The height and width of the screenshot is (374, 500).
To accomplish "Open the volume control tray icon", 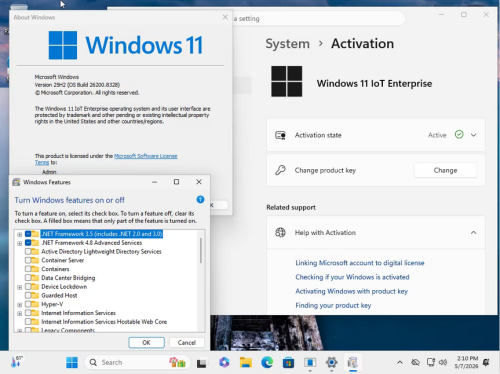I will coord(443,362).
